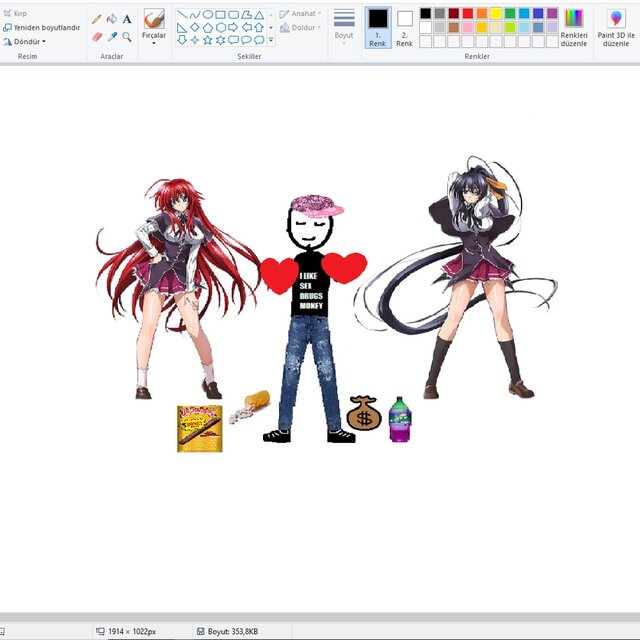Open the Döndür rotate dropdown
The width and height of the screenshot is (640, 640).
[24, 42]
